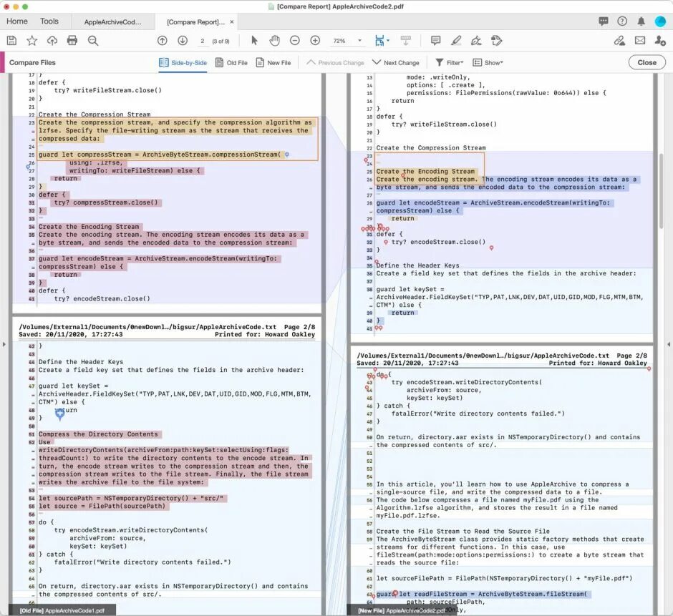Open the Home tab

point(16,21)
